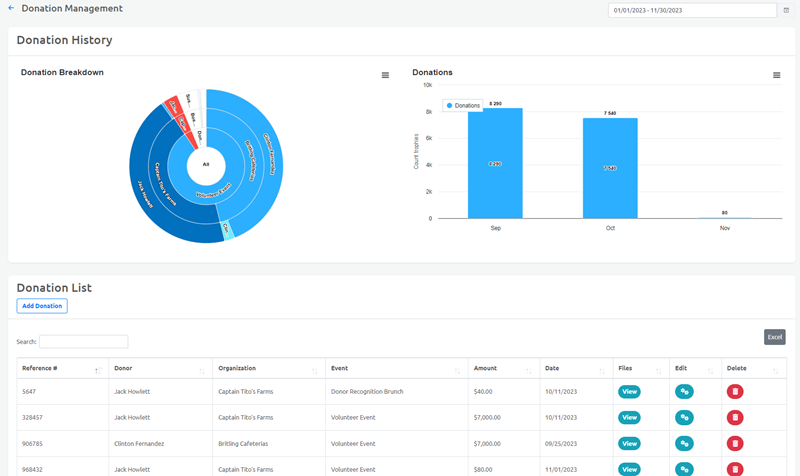The width and height of the screenshot is (800, 476).
Task: Sort the table by Reference # column
Action: 62,368
